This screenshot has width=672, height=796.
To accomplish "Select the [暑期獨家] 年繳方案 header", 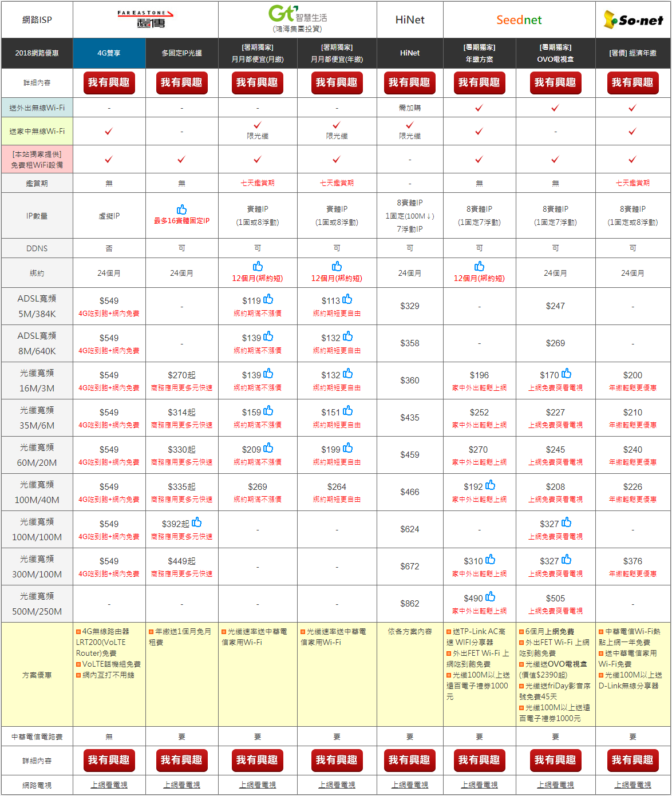I will (479, 53).
